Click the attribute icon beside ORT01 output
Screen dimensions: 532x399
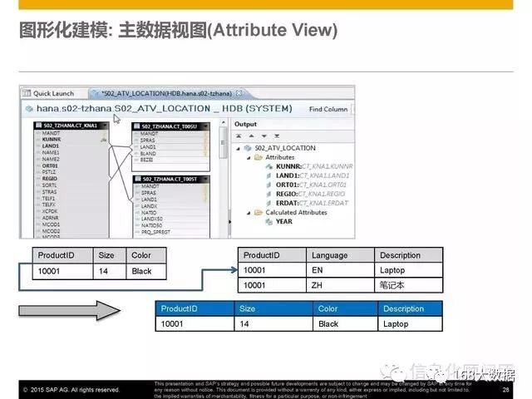point(268,185)
